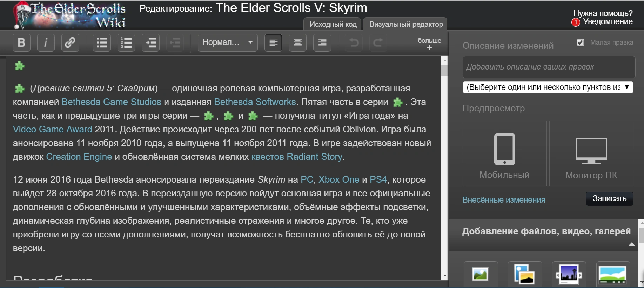Collapse the "Добавление файлов, видео, галерей" section
This screenshot has height=288, width=644.
click(632, 244)
